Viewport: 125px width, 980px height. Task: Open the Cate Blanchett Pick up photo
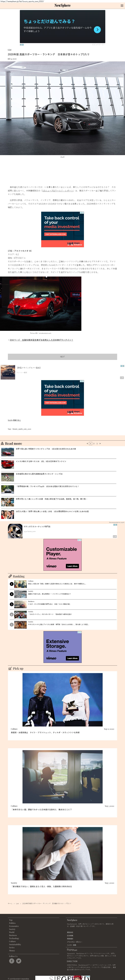pos(62,700)
